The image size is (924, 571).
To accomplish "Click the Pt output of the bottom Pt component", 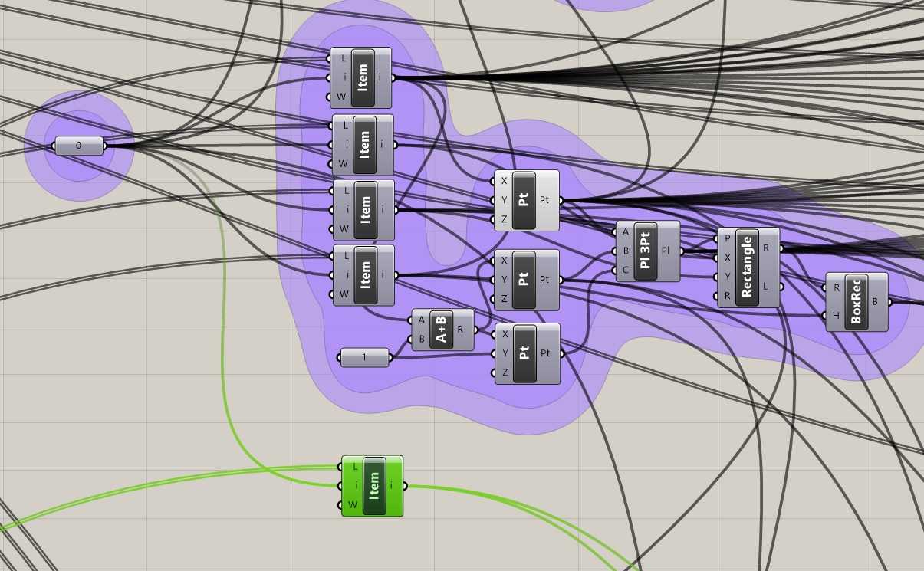I will pos(546,353).
